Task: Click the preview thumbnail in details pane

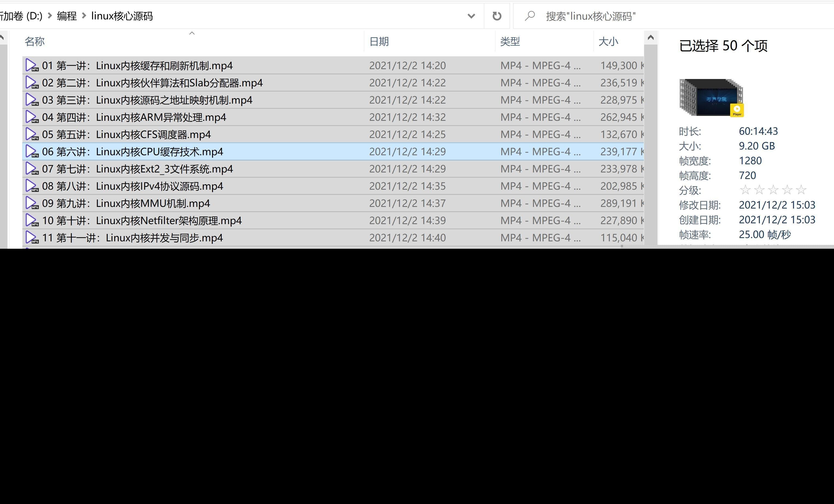Action: 711,98
